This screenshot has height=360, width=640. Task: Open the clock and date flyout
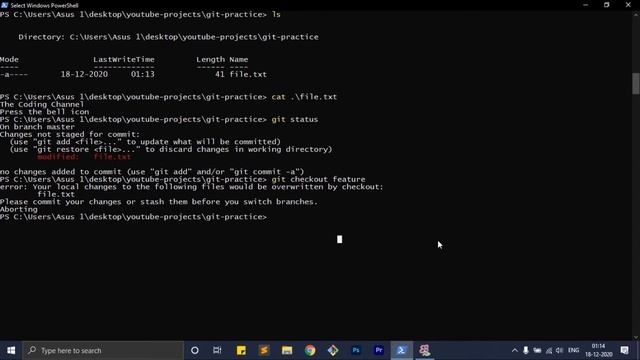599,350
